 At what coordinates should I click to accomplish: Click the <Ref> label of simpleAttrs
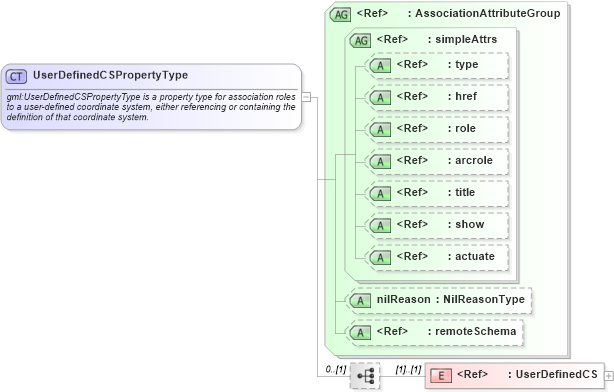[x=392, y=39]
